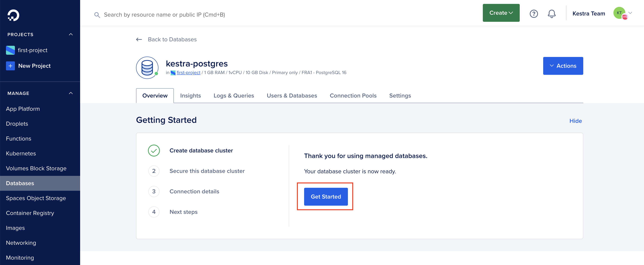Expand the step 2 Secure this database cluster
The image size is (644, 265).
coord(207,171)
